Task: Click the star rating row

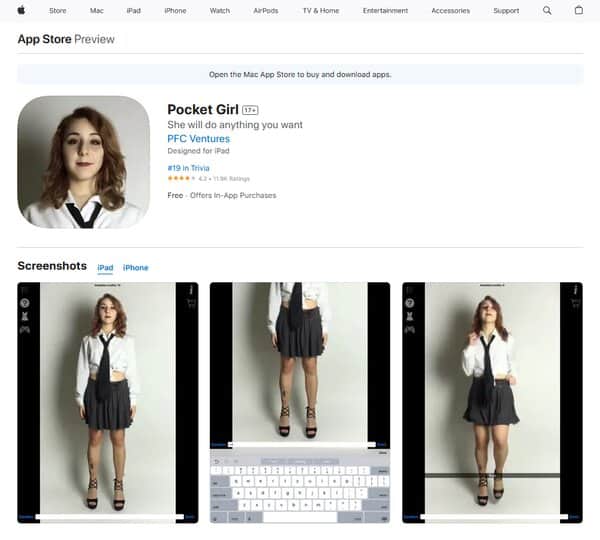Action: (x=209, y=178)
